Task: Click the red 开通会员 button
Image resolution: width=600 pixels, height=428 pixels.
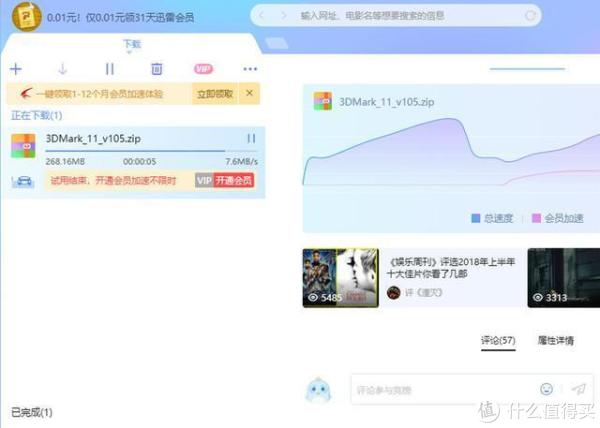Action: pos(235,181)
